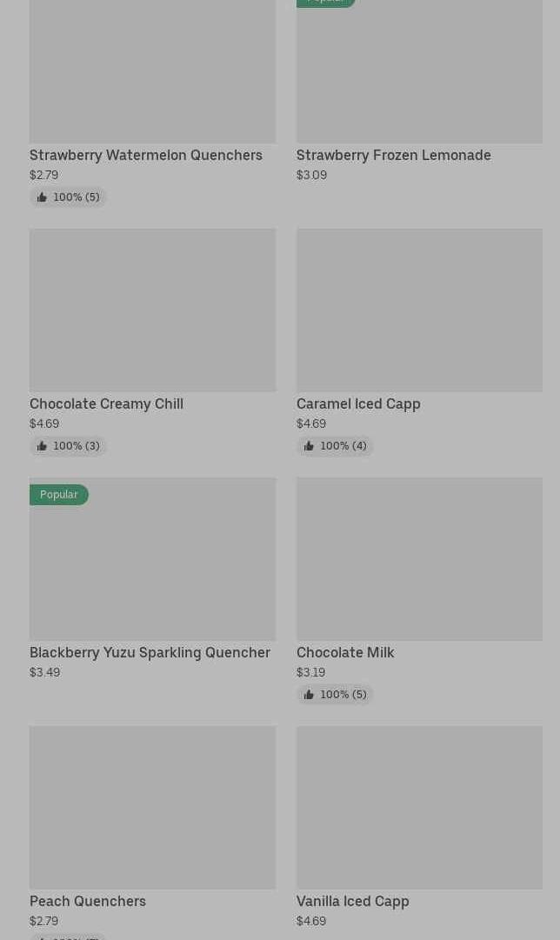Viewport: 560px width, 940px height.
Task: Select the Caramel Iced Capp image
Action: coord(419,310)
